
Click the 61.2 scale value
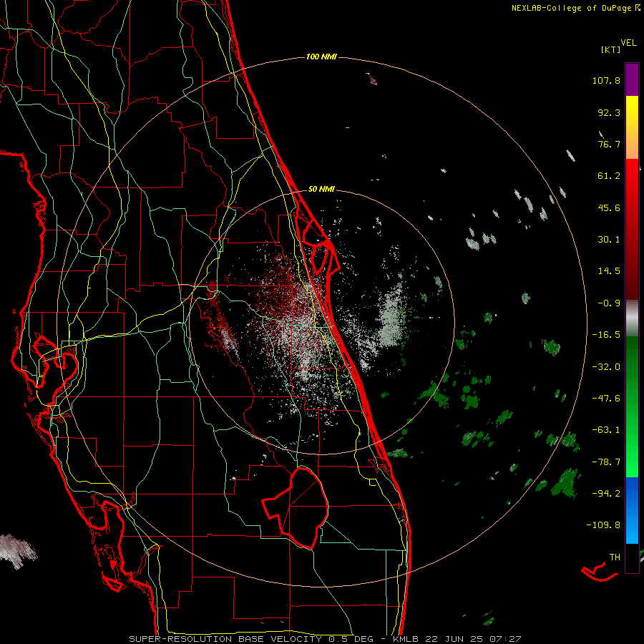(609, 176)
